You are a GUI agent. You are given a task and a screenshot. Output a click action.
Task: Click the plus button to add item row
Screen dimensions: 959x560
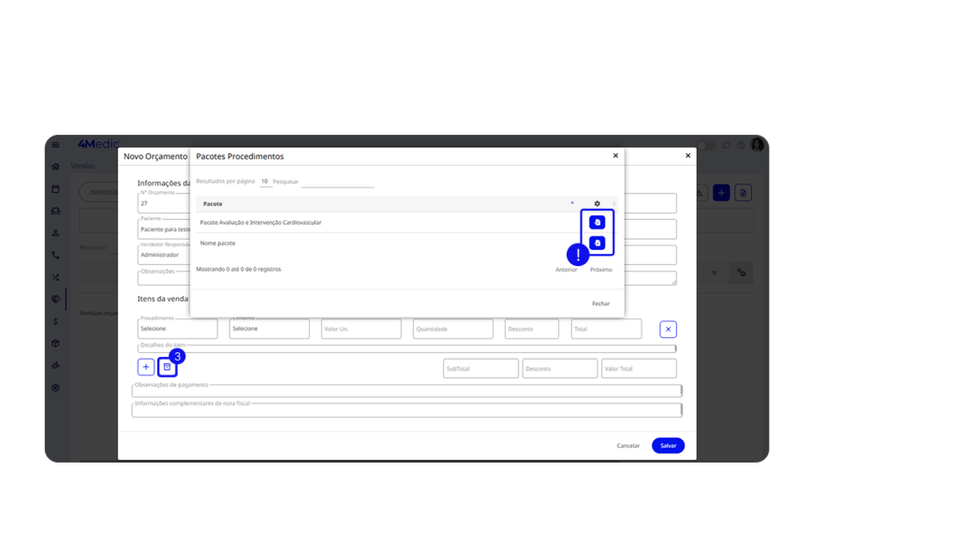coord(146,367)
